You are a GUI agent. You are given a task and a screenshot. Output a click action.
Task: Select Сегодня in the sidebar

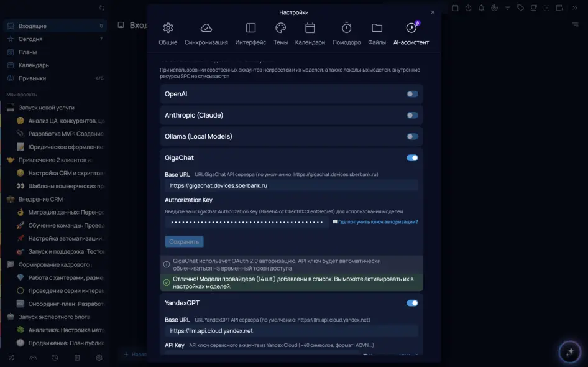coord(30,39)
